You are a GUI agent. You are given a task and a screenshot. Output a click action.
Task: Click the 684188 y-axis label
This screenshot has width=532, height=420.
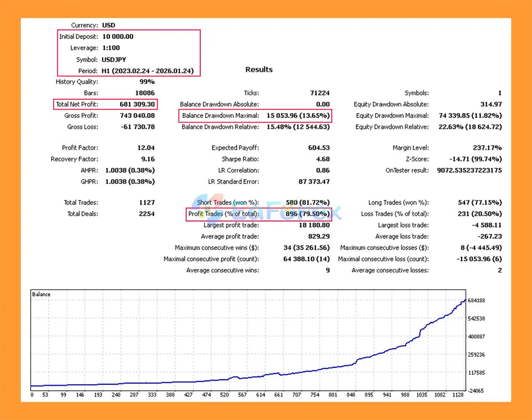[476, 300]
